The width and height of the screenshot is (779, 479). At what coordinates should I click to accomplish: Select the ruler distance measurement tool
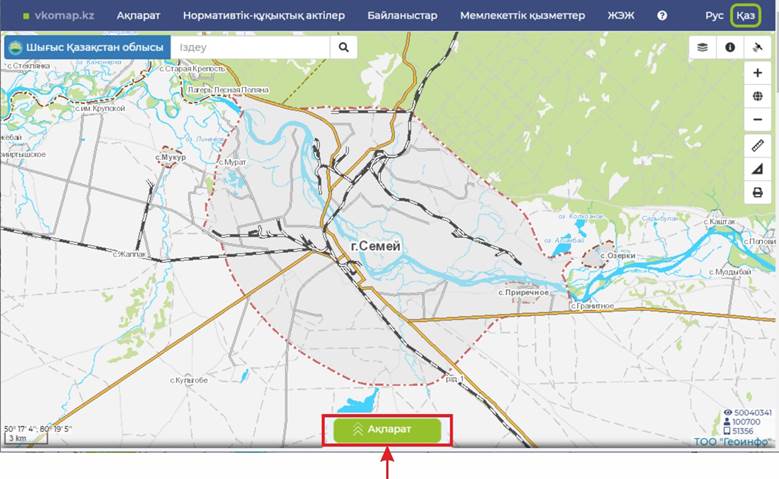[x=757, y=146]
